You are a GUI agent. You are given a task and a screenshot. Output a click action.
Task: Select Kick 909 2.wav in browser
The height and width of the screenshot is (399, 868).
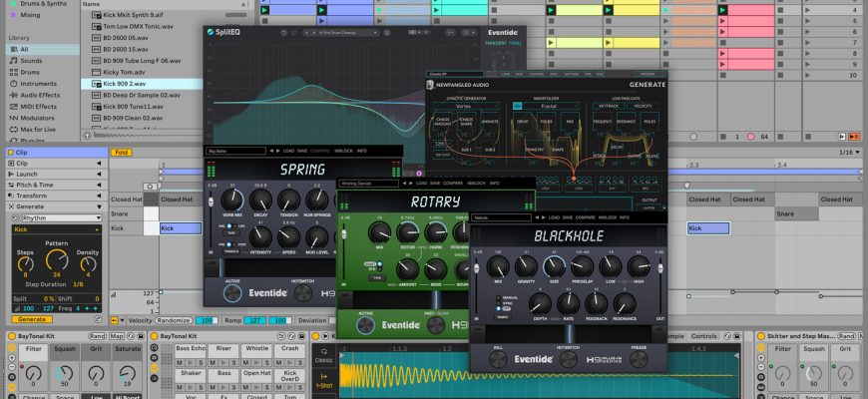pyautogui.click(x=125, y=84)
